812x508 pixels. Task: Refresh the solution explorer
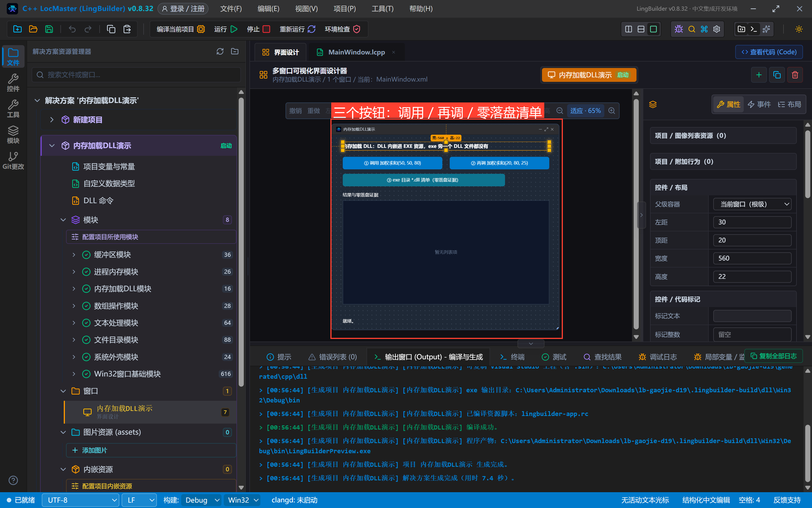(220, 51)
